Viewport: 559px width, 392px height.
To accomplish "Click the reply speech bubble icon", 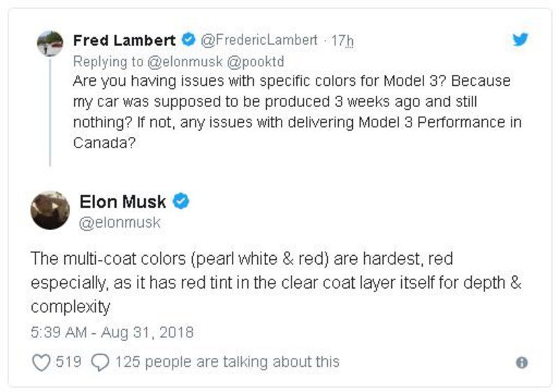I will (x=101, y=362).
